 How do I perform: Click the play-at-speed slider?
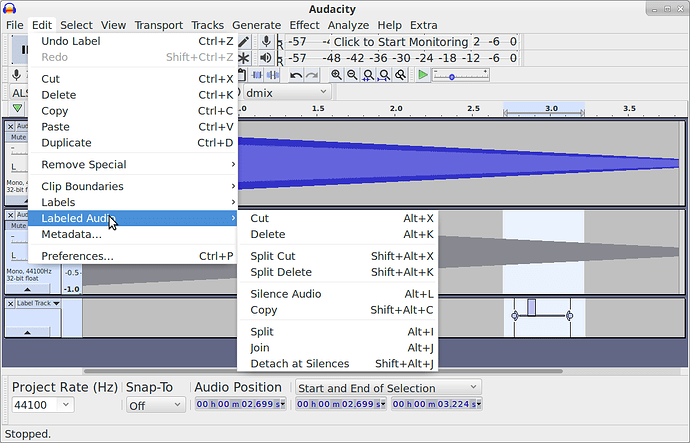pos(461,75)
